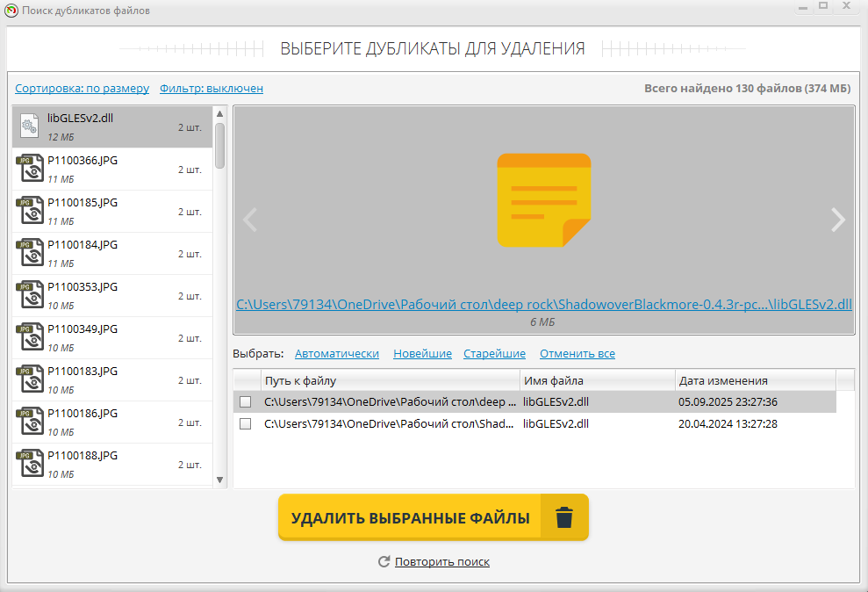This screenshot has width=868, height=592.
Task: Sort by Имя файла column header
Action: (598, 380)
